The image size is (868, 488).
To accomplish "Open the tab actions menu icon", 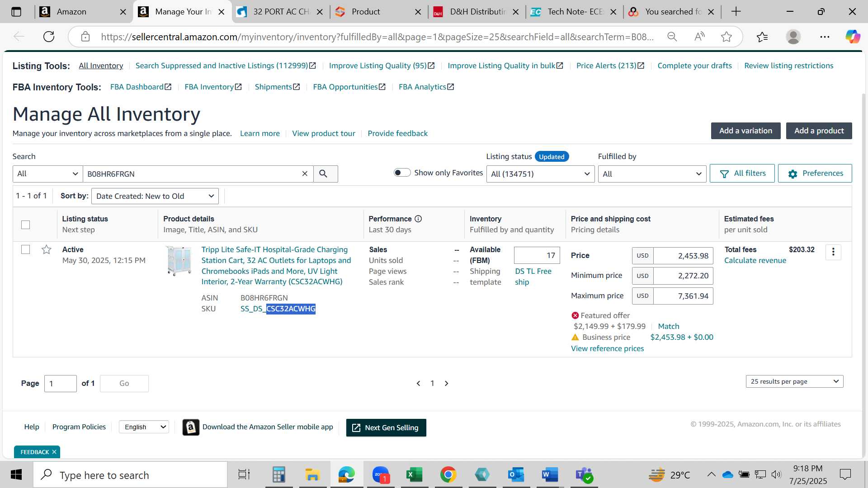I will pyautogui.click(x=16, y=12).
